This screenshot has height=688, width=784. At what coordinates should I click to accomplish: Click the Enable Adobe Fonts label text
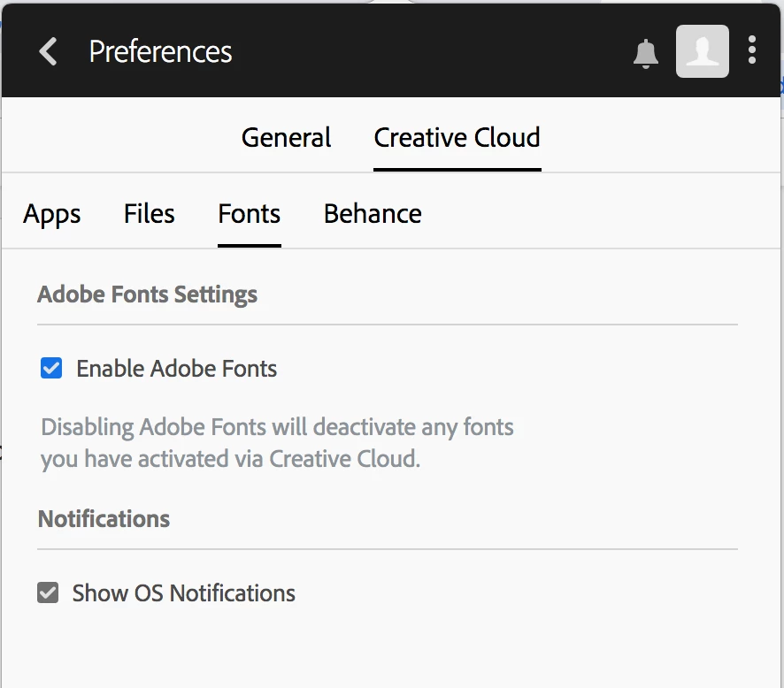point(176,369)
